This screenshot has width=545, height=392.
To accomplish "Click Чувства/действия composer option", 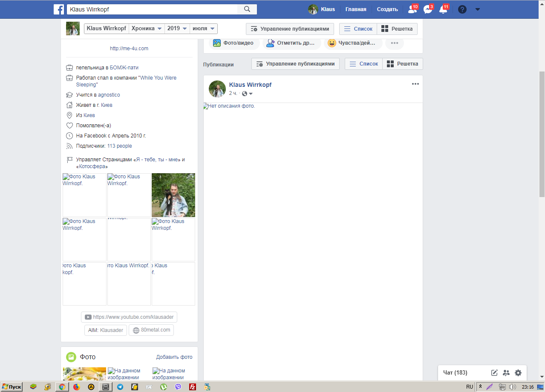I will [x=353, y=43].
